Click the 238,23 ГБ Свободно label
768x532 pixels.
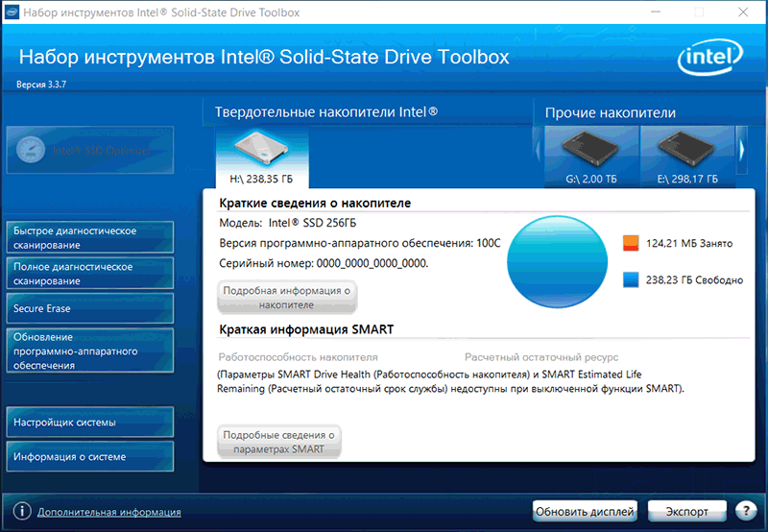694,280
